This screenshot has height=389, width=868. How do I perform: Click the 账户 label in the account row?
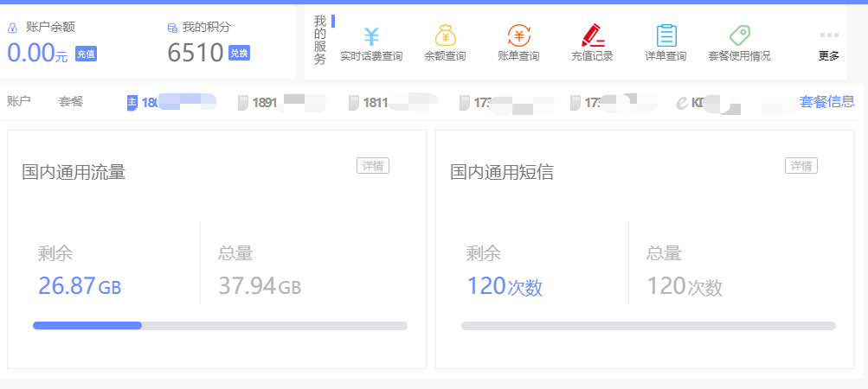point(18,101)
